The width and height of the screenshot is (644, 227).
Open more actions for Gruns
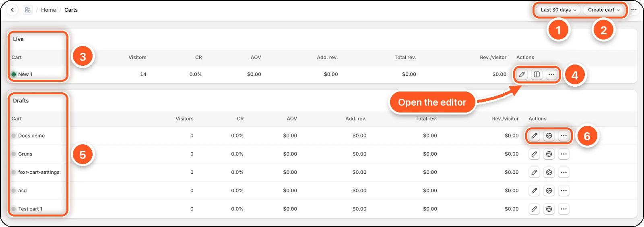click(x=564, y=154)
